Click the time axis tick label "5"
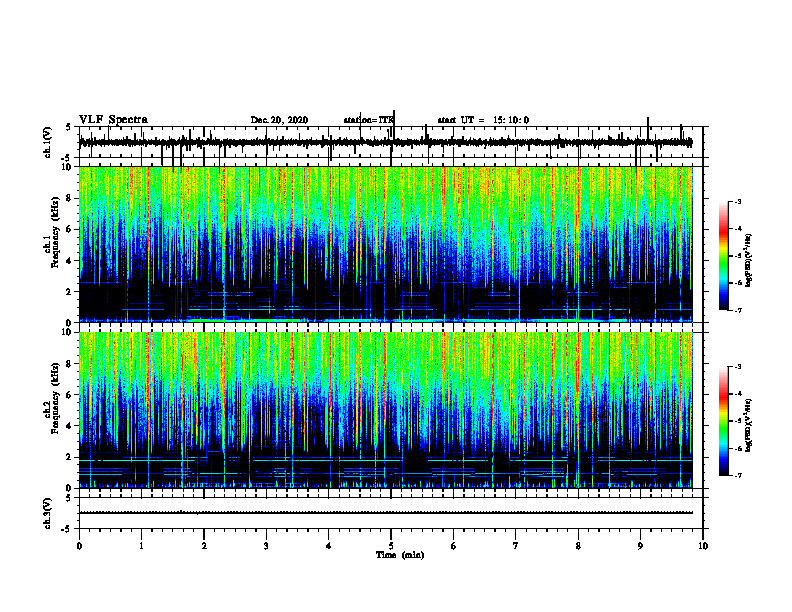Viewport: 792px width, 612px height. (391, 546)
